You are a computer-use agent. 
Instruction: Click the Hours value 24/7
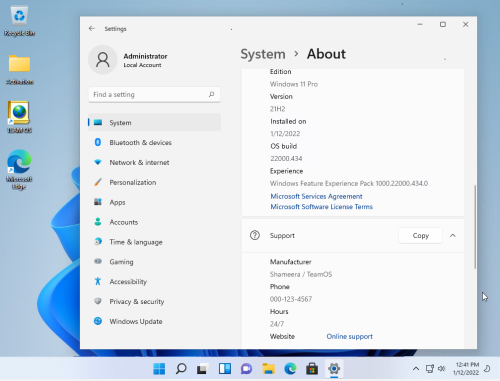click(277, 324)
